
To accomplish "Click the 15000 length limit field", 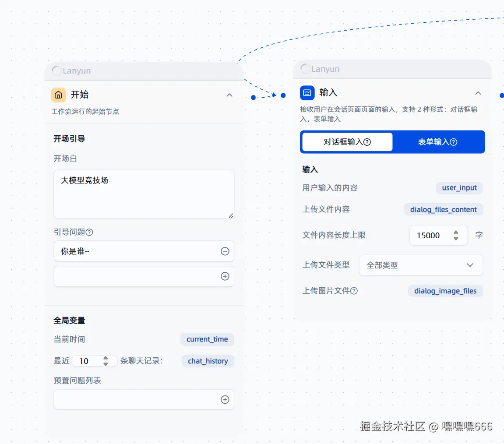I will [x=438, y=235].
